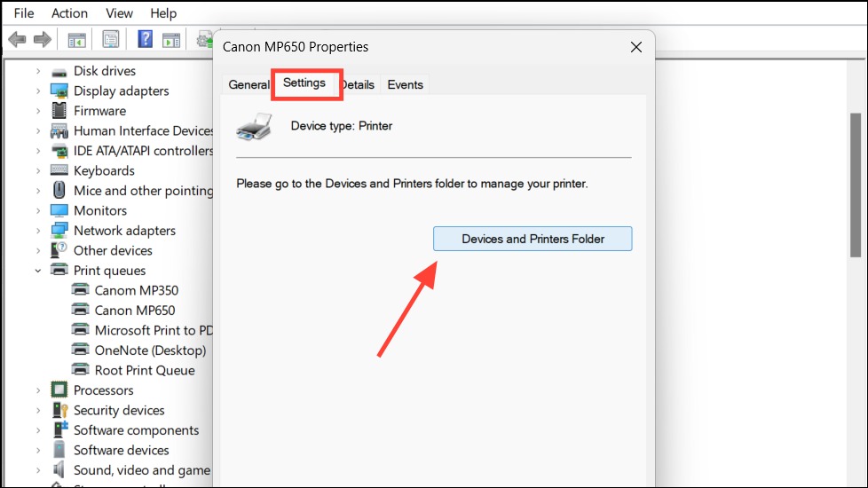Click the show/hide console tree toolbar icon
Screen dimensions: 868x488
pos(77,40)
